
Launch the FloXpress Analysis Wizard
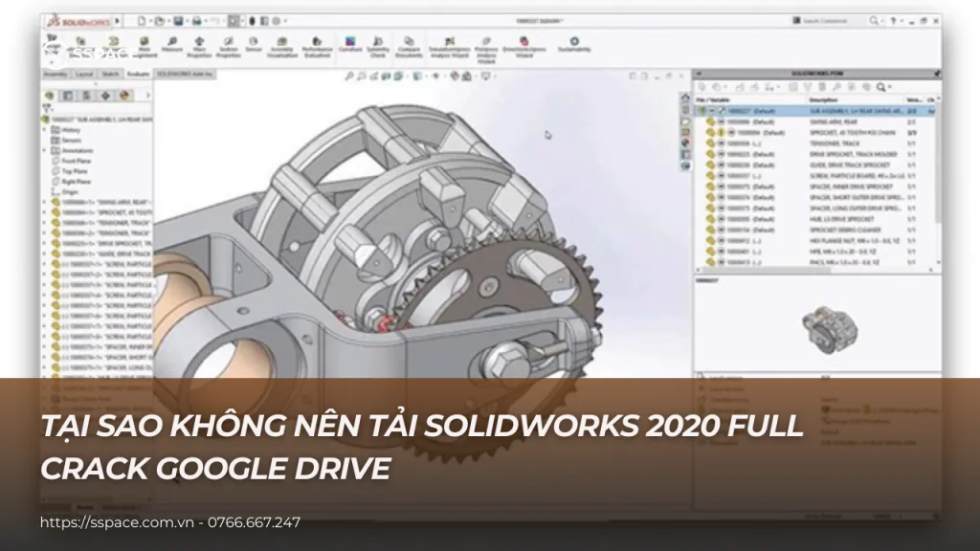(485, 50)
